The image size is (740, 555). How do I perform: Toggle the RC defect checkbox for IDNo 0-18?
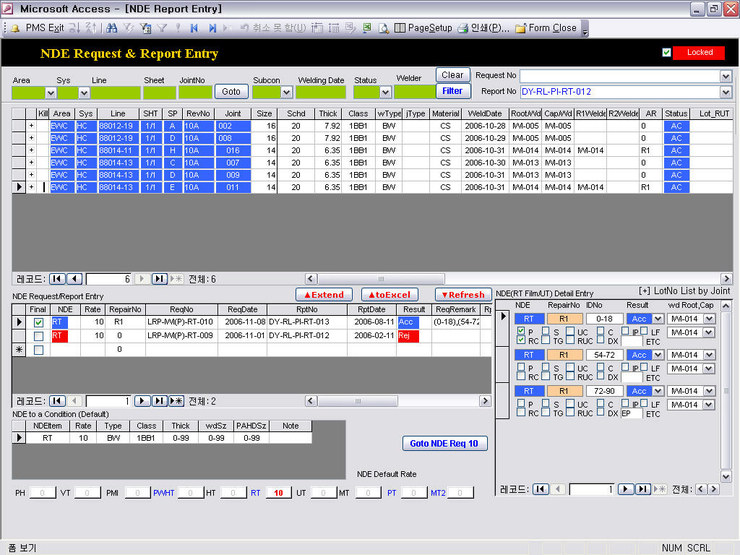pos(521,339)
